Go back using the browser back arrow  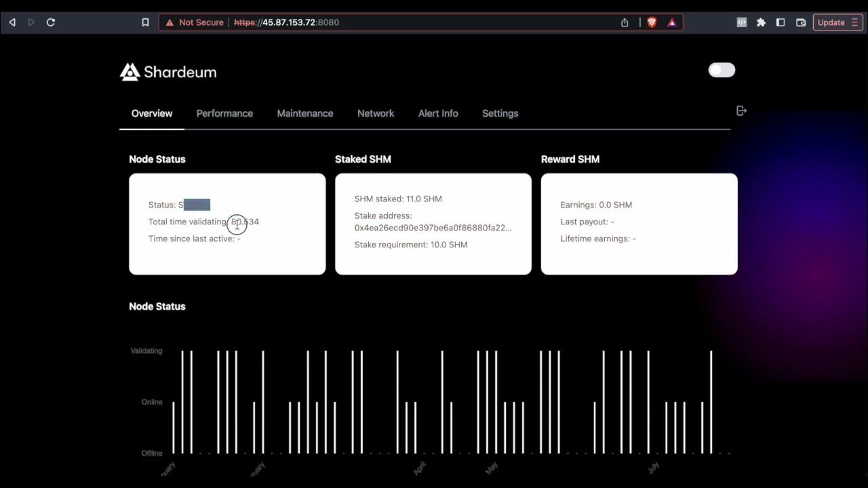click(x=12, y=22)
